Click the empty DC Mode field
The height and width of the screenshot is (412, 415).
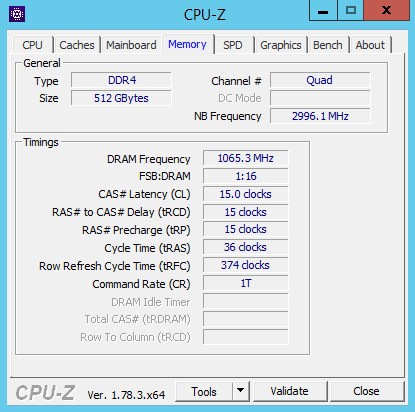[320, 98]
